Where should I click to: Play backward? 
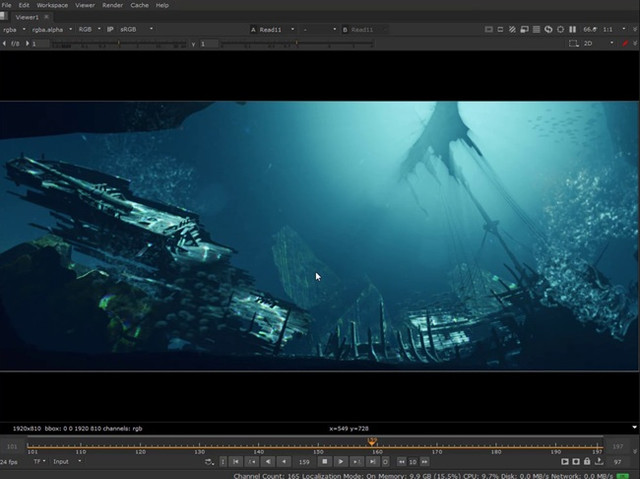(268, 462)
